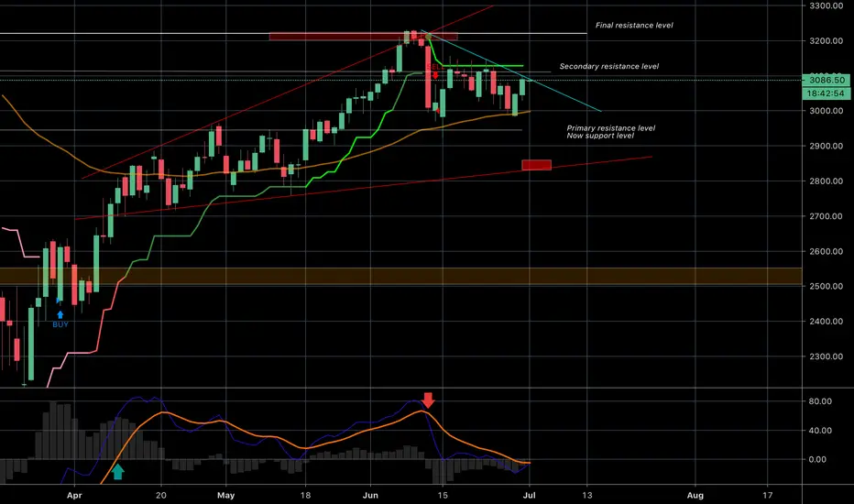The width and height of the screenshot is (854, 504).
Task: Click the 'Primary resistance level' annotation text
Action: [x=610, y=128]
